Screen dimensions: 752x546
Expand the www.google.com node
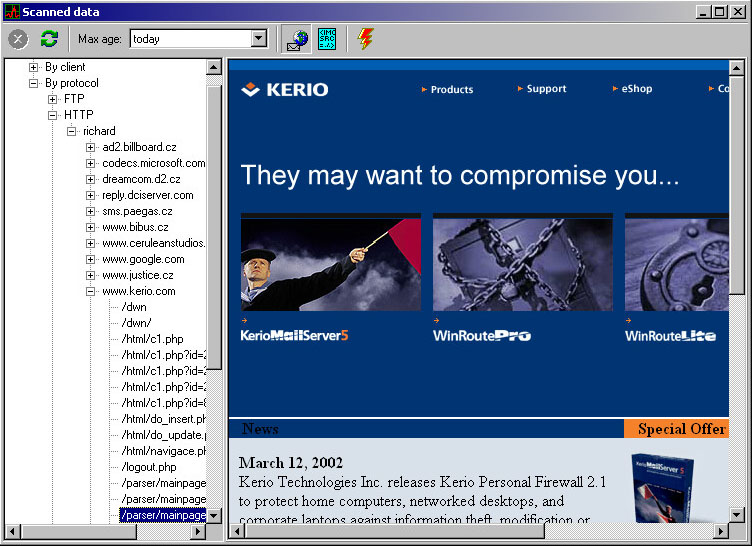[90, 260]
